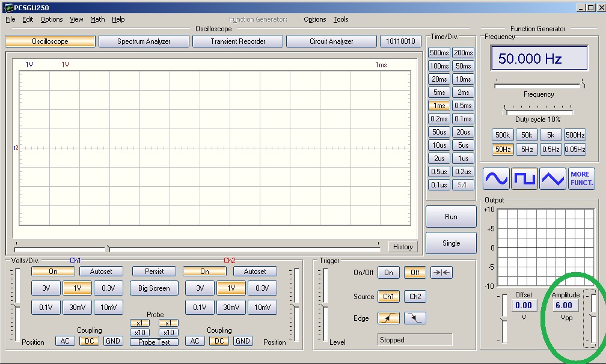Click the Single capture button

(x=451, y=243)
